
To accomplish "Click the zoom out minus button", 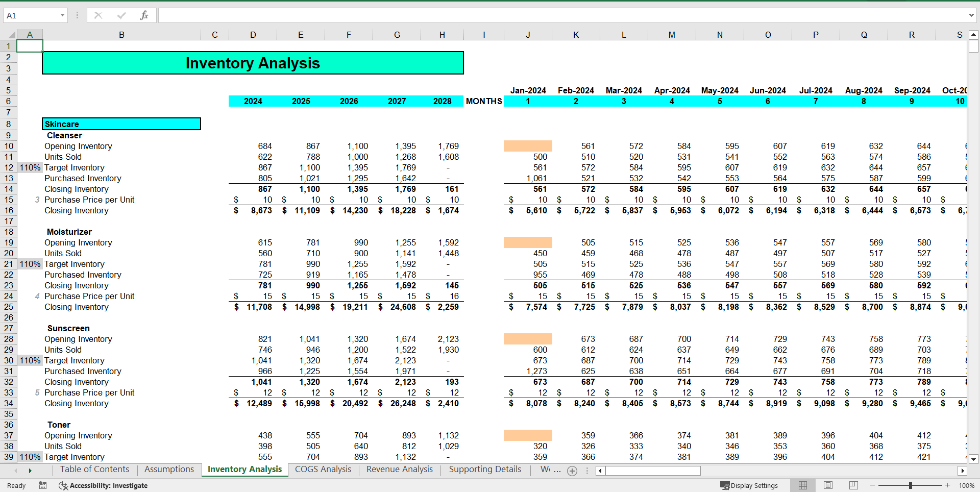I will click(873, 485).
